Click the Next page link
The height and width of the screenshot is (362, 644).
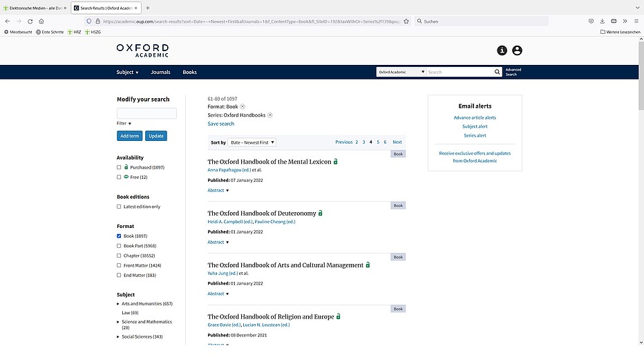tap(397, 142)
